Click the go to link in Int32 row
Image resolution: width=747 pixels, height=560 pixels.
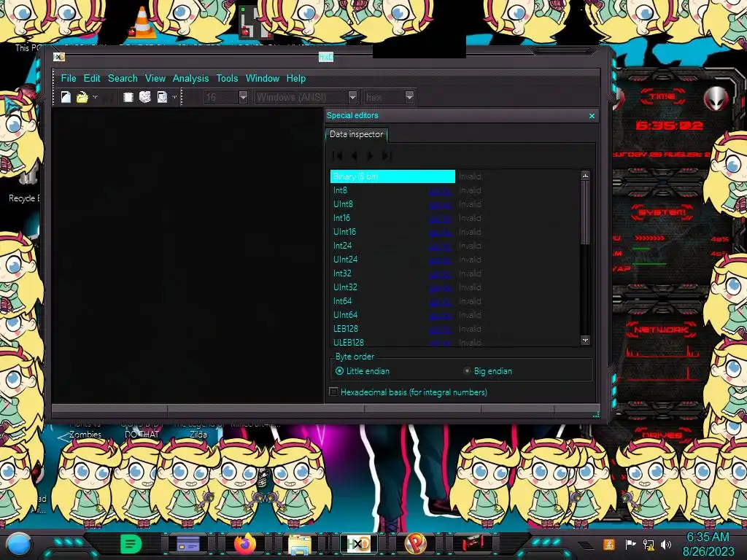coord(440,274)
